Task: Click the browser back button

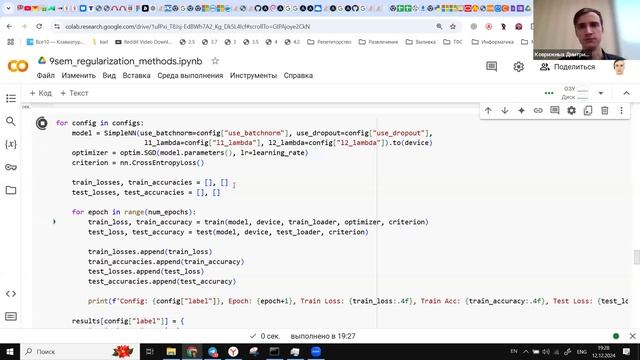Action: 9,26
